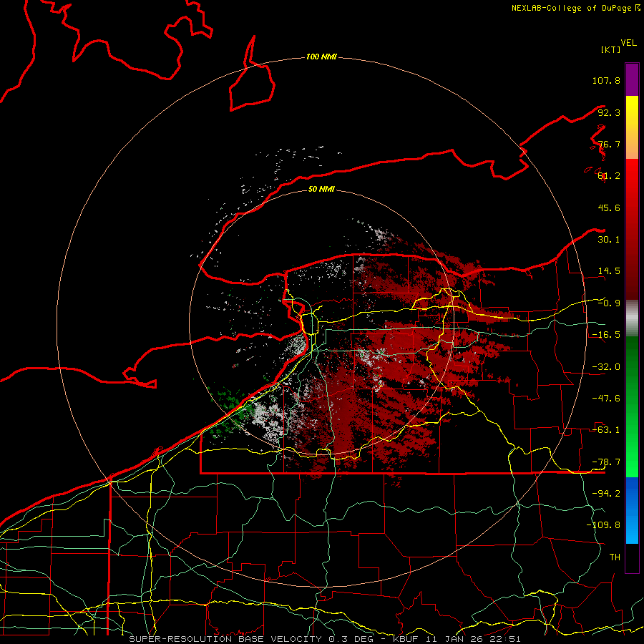Click the 45.6 legend value
The image size is (644, 644).
coord(609,208)
